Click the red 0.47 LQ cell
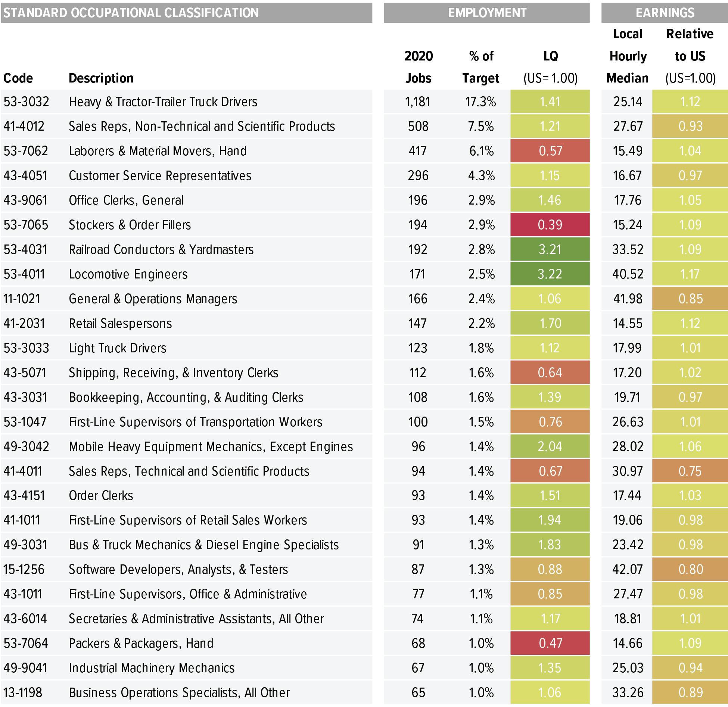Viewport: 728px width, 707px height. coord(550,643)
